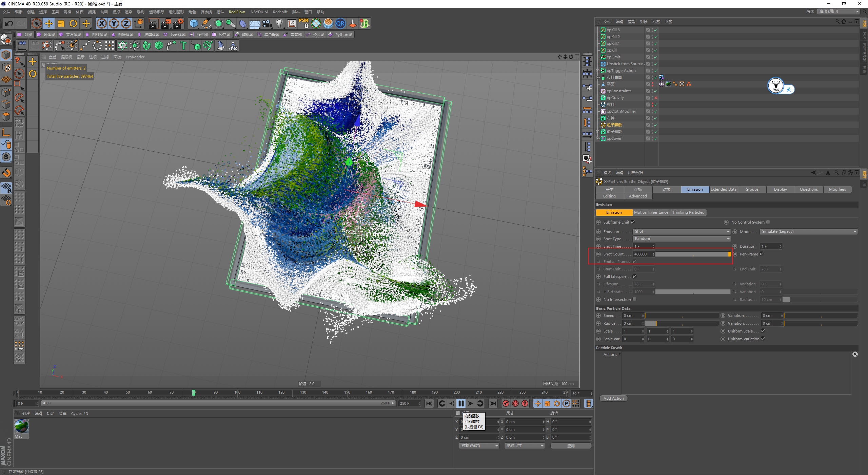Click the Light bulb object icon

pyautogui.click(x=279, y=23)
